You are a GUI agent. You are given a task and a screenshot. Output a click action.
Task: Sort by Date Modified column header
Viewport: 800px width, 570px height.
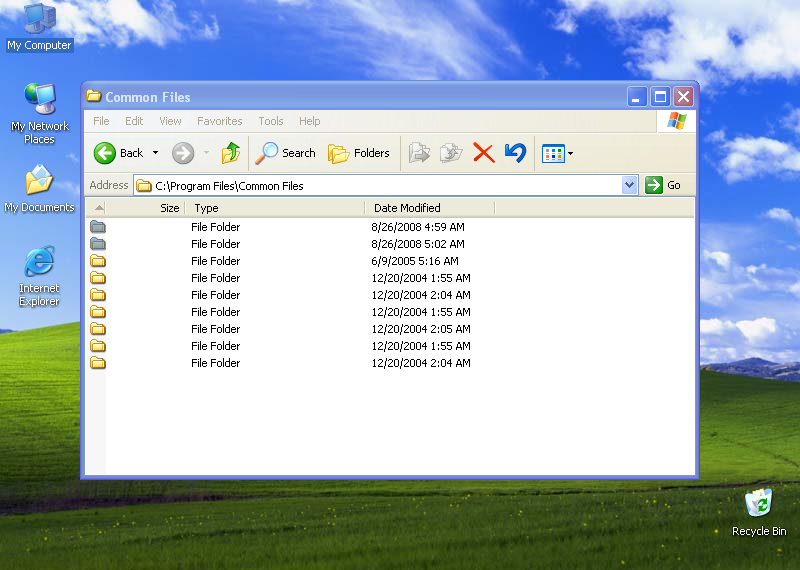click(x=430, y=208)
